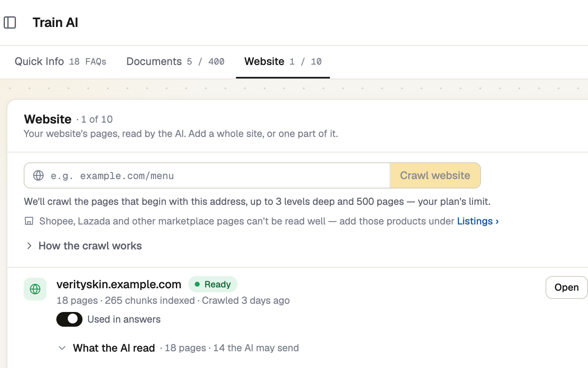588x368 pixels.
Task: Click the verityskin.example.com site name
Action: (119, 284)
